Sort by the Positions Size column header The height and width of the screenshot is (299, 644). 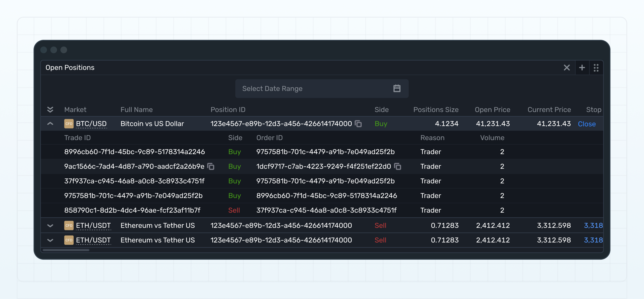pos(436,110)
